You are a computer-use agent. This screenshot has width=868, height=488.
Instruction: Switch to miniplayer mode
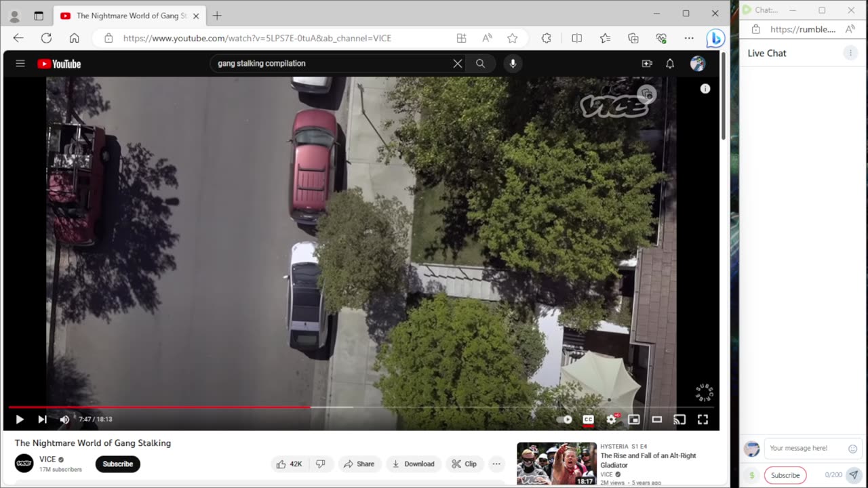634,420
